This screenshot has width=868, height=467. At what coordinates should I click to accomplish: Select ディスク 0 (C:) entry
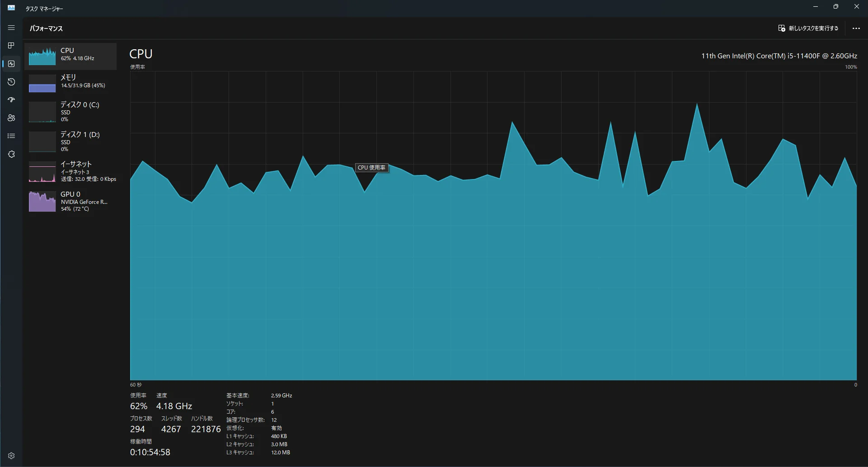click(x=70, y=112)
